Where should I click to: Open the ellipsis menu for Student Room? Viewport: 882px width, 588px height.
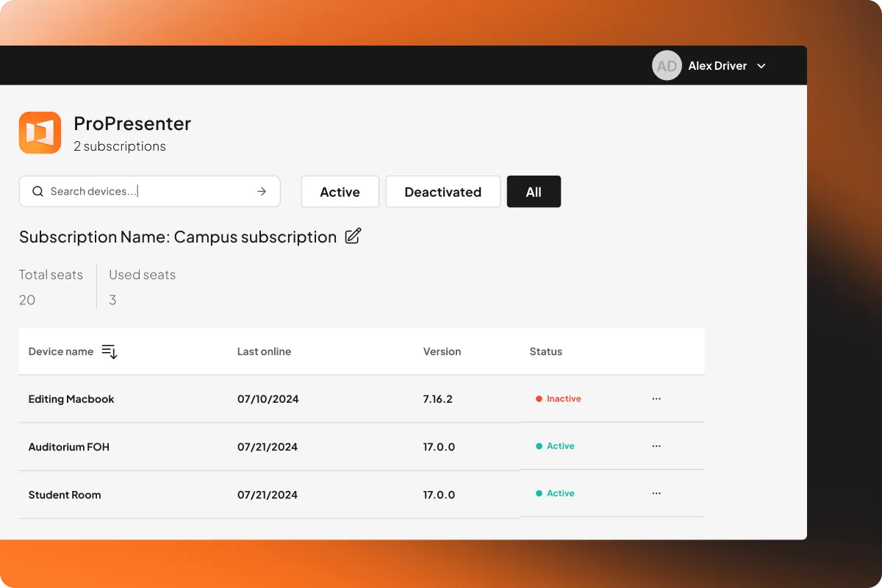656,493
